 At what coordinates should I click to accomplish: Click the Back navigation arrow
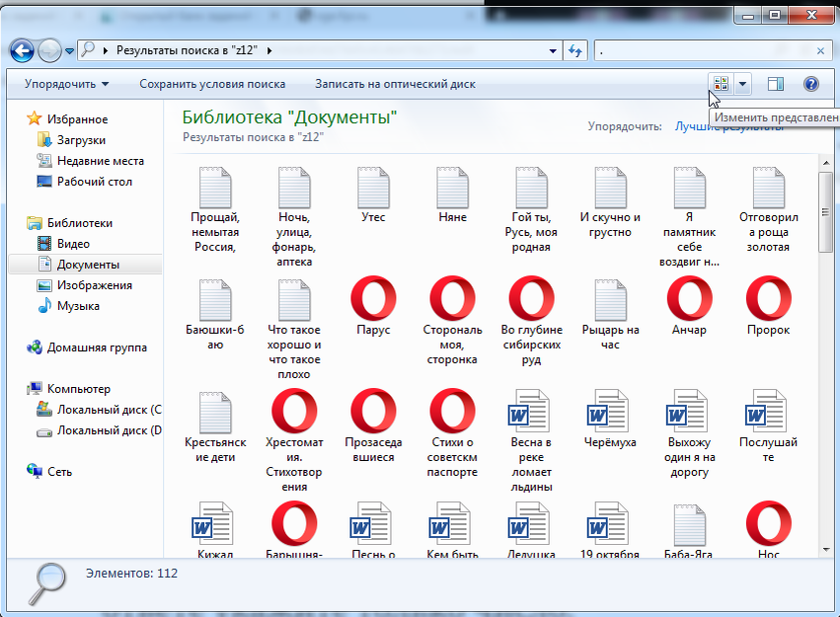click(x=22, y=51)
